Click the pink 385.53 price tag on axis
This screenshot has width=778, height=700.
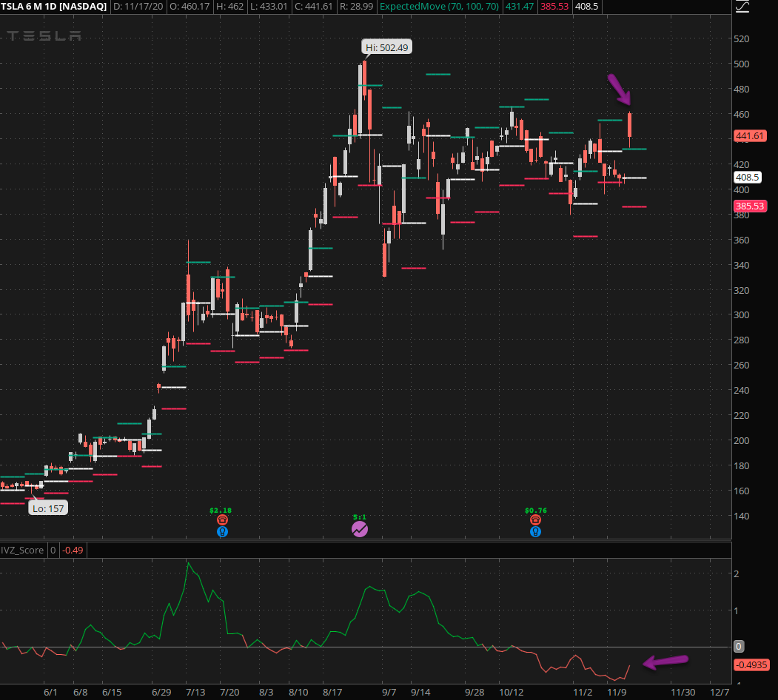tap(750, 206)
